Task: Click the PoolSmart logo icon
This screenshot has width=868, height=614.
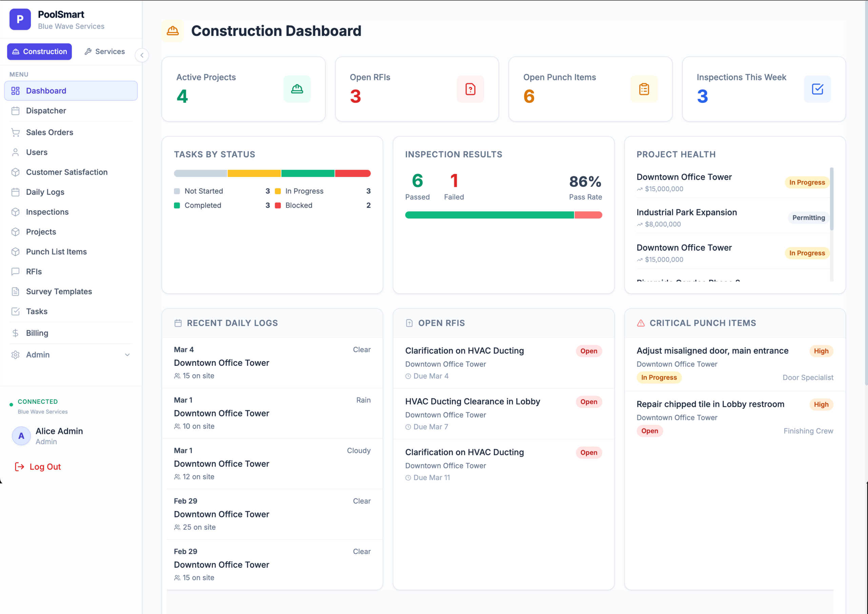Action: [x=20, y=19]
